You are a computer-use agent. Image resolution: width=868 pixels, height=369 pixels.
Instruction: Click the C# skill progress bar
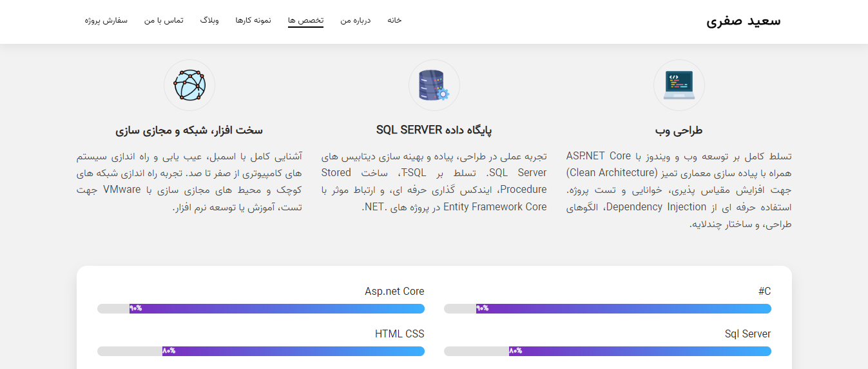(x=607, y=308)
